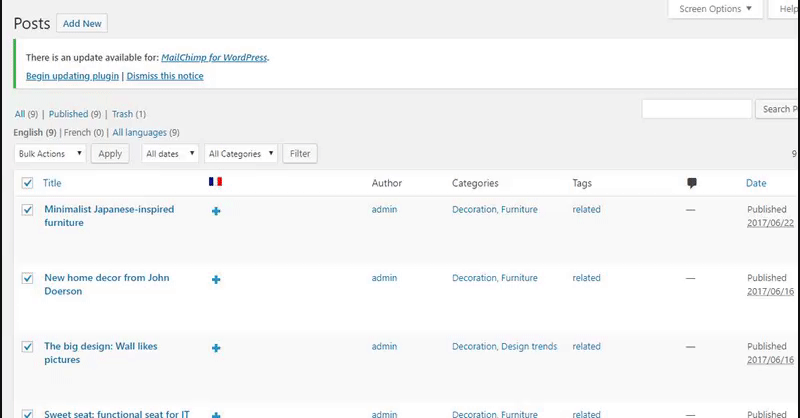Click related tag in New home decor row
The height and width of the screenshot is (418, 800).
tap(586, 278)
